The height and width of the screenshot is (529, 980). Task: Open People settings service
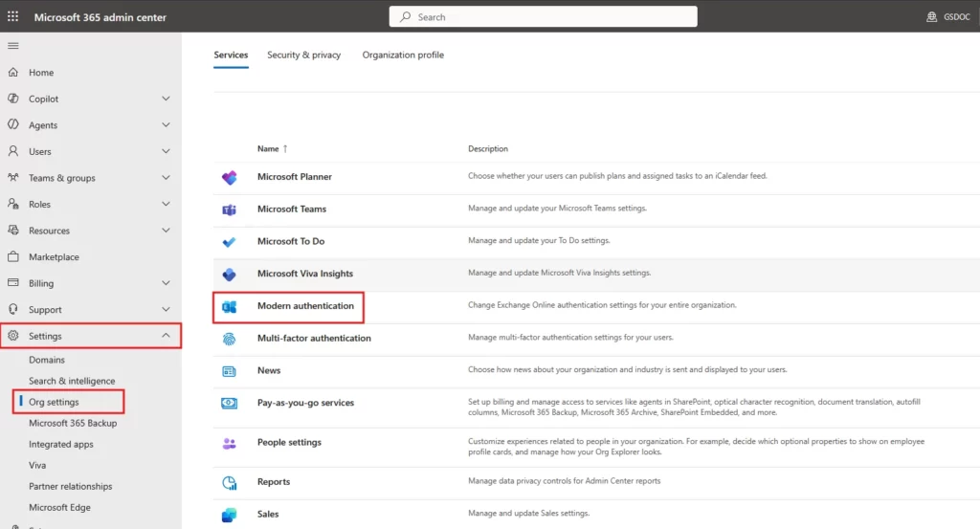point(289,442)
